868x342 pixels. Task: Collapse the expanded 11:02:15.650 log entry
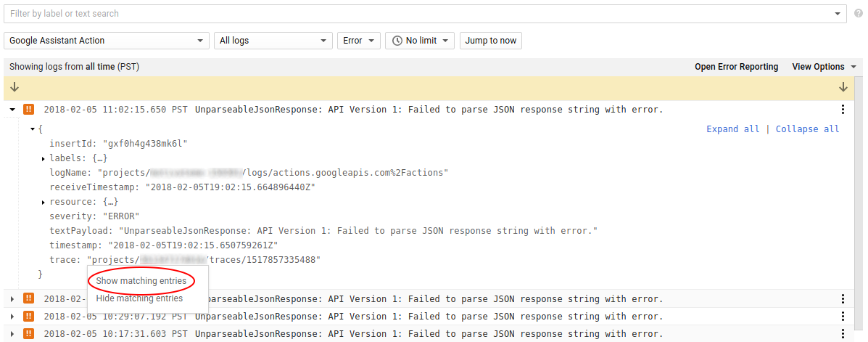(x=13, y=110)
